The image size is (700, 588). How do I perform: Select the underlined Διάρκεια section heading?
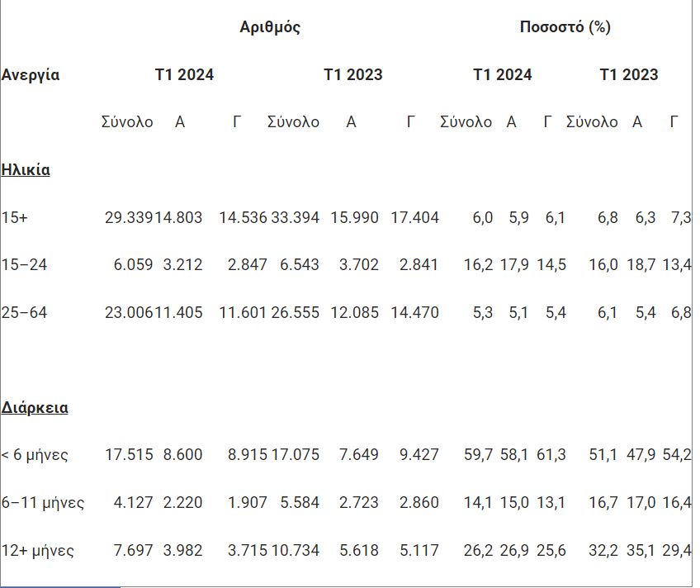(35, 408)
